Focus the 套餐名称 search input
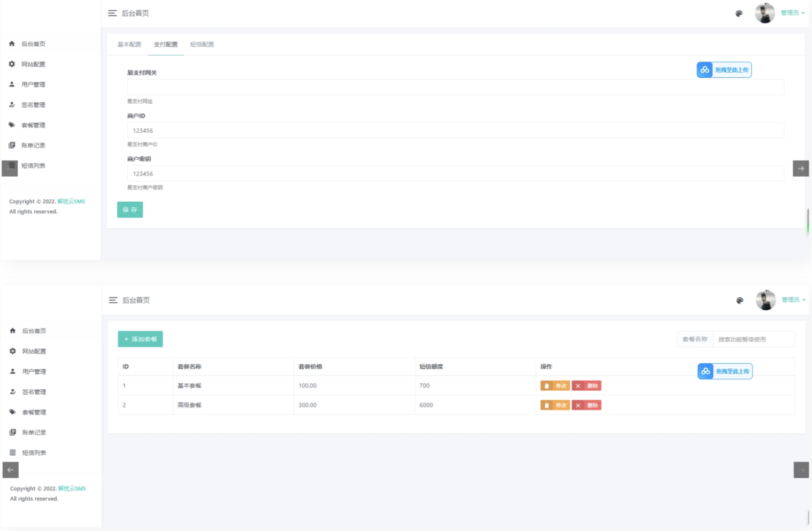Image resolution: width=812 pixels, height=531 pixels. pyautogui.click(x=754, y=339)
